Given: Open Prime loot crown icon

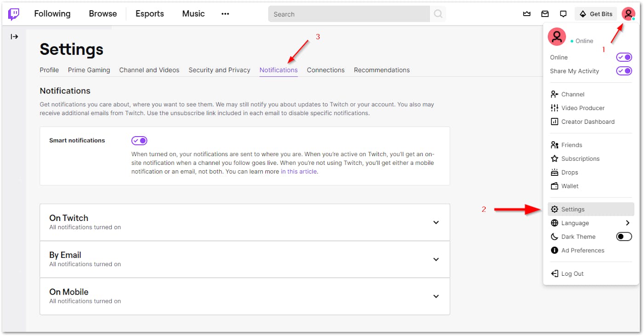Looking at the screenshot, I should (x=527, y=14).
